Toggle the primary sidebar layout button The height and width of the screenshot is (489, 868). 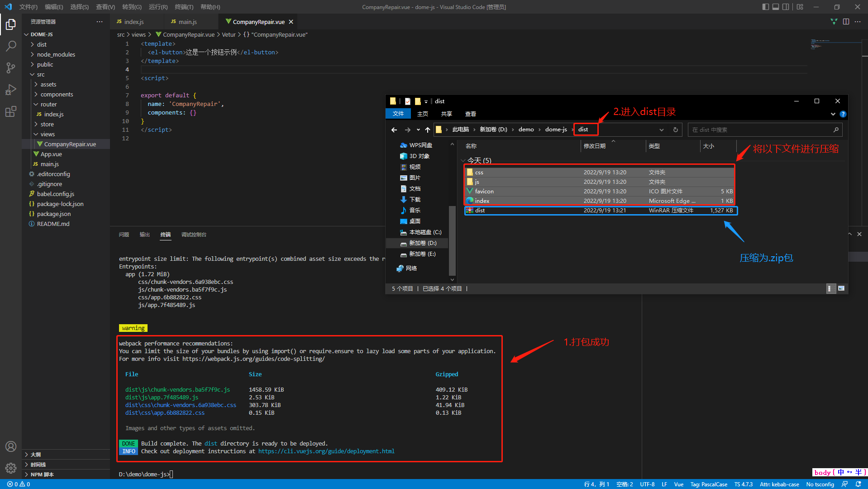click(x=765, y=7)
